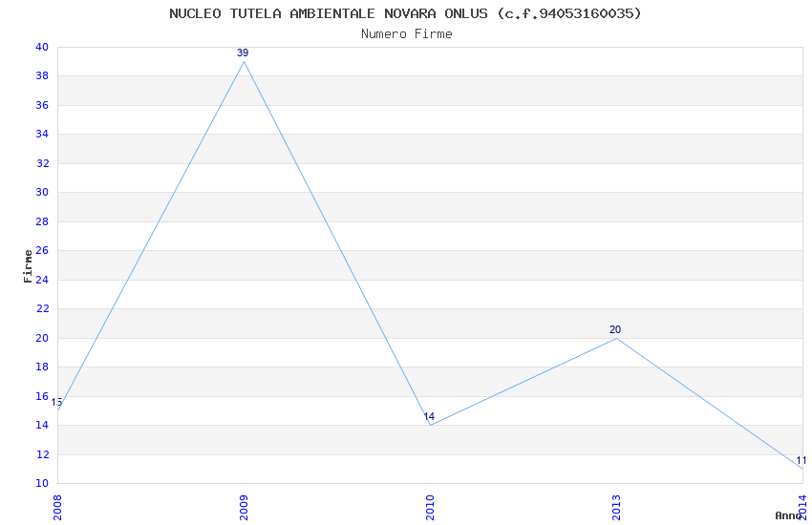The height and width of the screenshot is (525, 812).
Task: Click the 2013 year label
Action: pos(616,508)
